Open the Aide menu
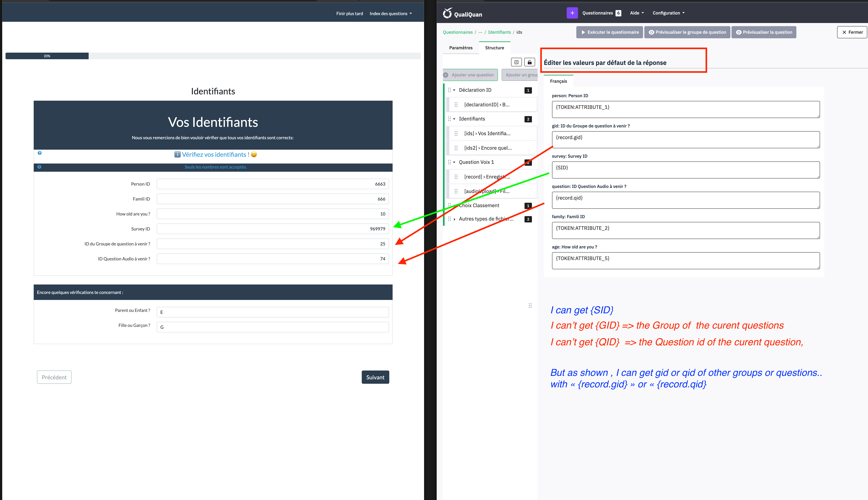Screen dimensions: 868x500 click(x=637, y=13)
